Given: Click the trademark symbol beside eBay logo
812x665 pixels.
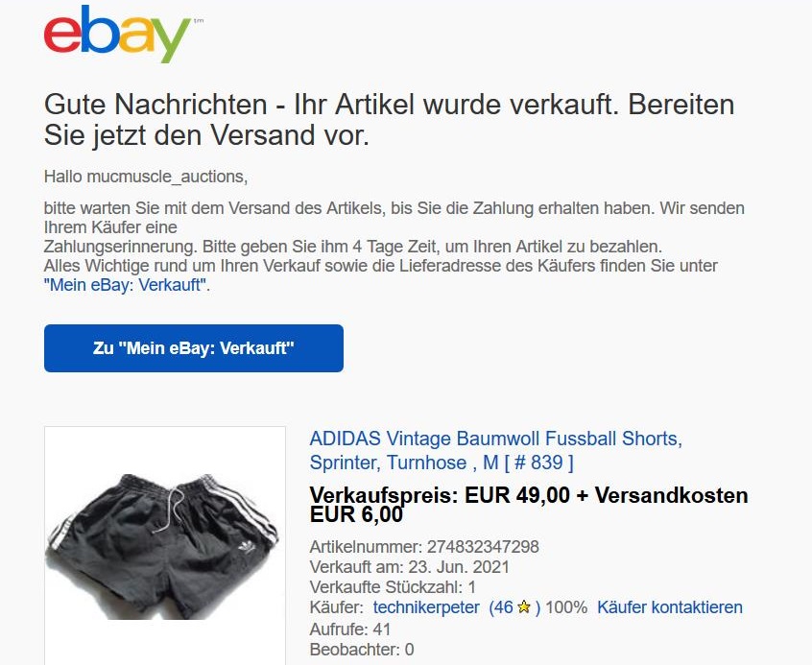Looking at the screenshot, I should coord(199,22).
